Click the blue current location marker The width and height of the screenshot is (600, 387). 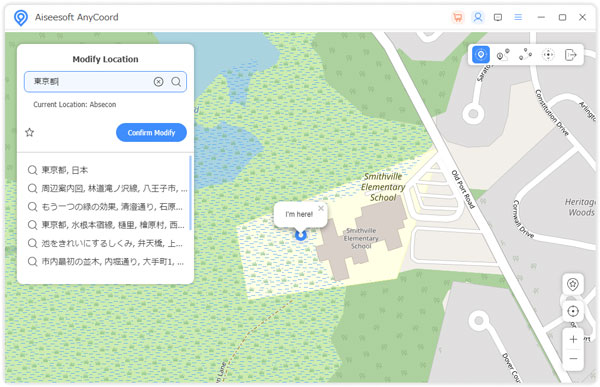click(x=301, y=235)
